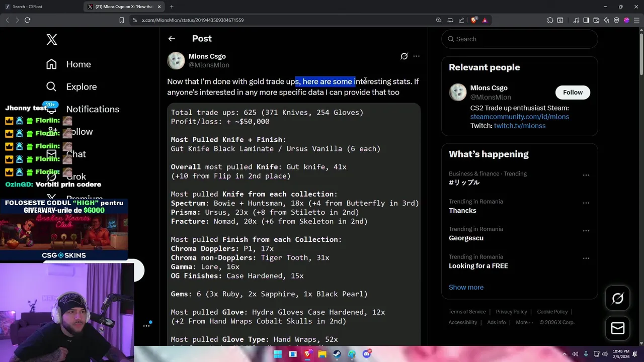Screen dimensions: 644x362
Task: Open the floating Messages envelope button
Action: pos(618,328)
